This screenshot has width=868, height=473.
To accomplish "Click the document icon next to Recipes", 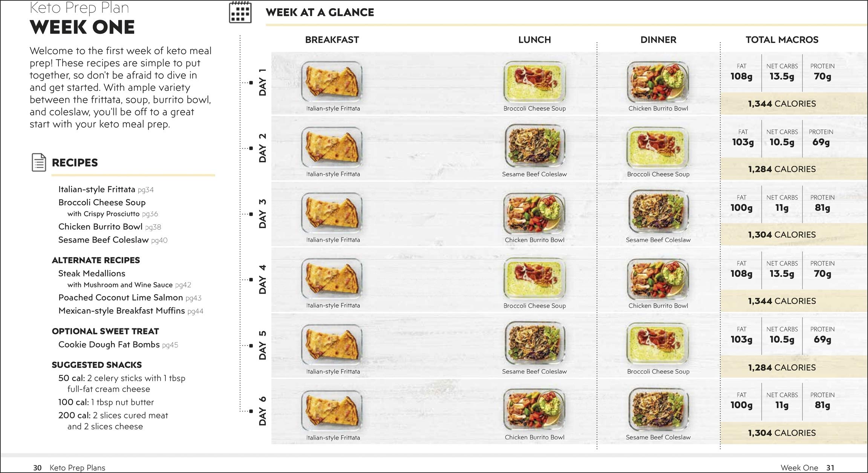I will (x=39, y=163).
